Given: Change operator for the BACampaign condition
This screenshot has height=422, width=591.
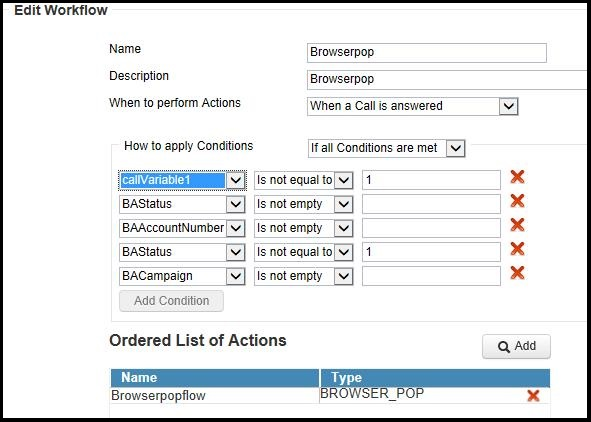Looking at the screenshot, I should click(343, 276).
